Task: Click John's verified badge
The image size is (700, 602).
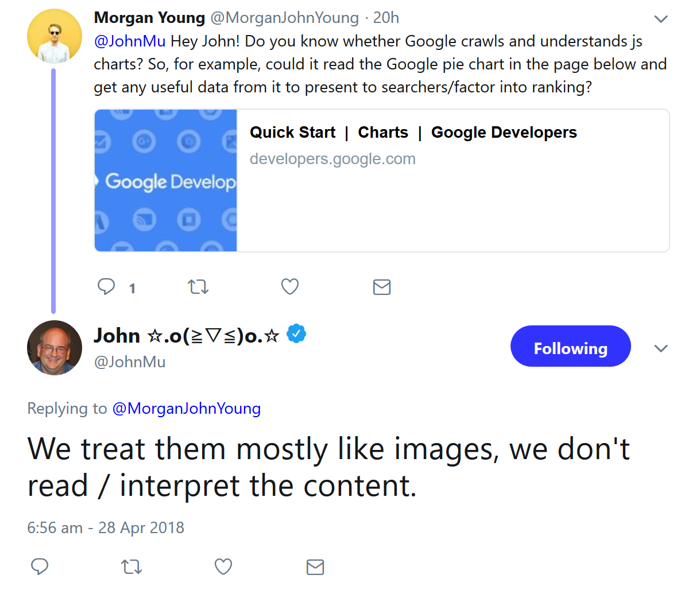Action: [x=296, y=333]
